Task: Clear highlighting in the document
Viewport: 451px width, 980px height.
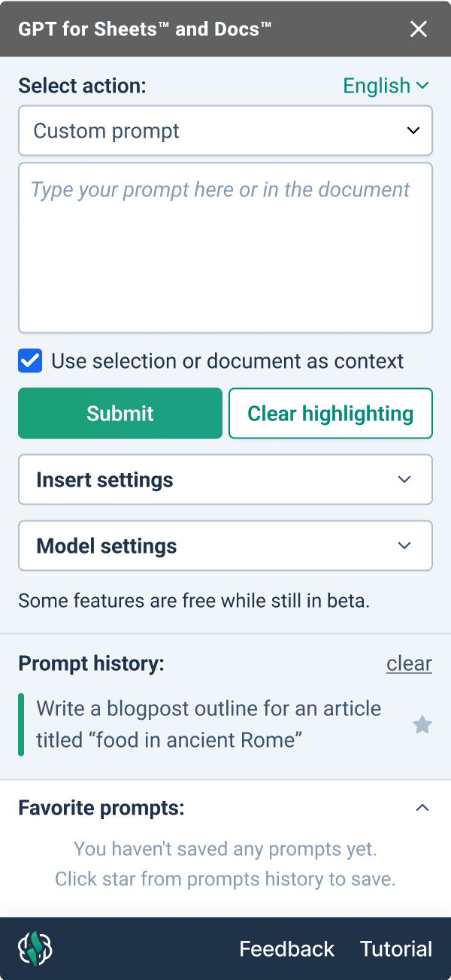Action: 330,413
